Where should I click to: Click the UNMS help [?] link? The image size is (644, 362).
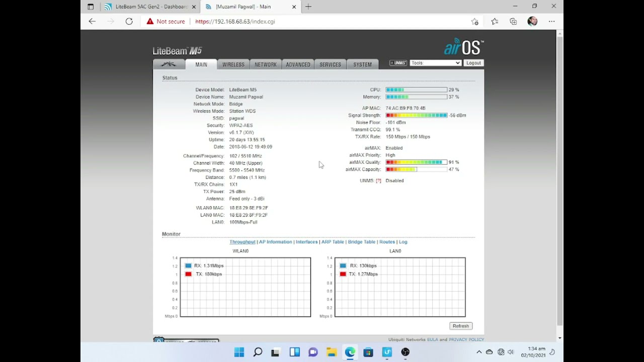point(378,180)
